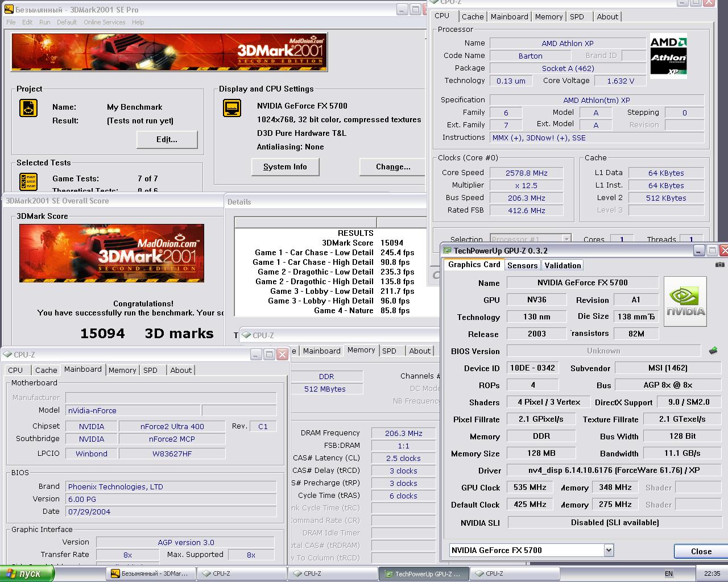The width and height of the screenshot is (728, 582).
Task: Click the nForce2 Ultra 400 chipset field
Action: pos(172,426)
